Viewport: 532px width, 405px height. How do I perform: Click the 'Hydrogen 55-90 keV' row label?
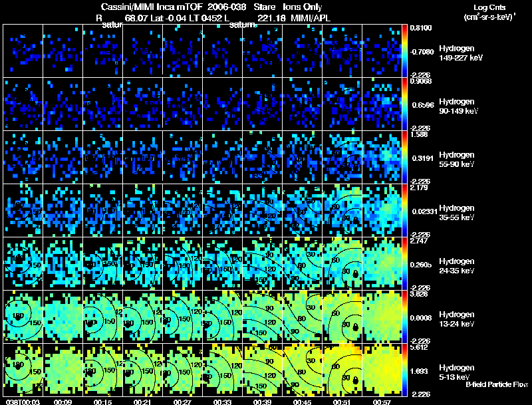457,160
